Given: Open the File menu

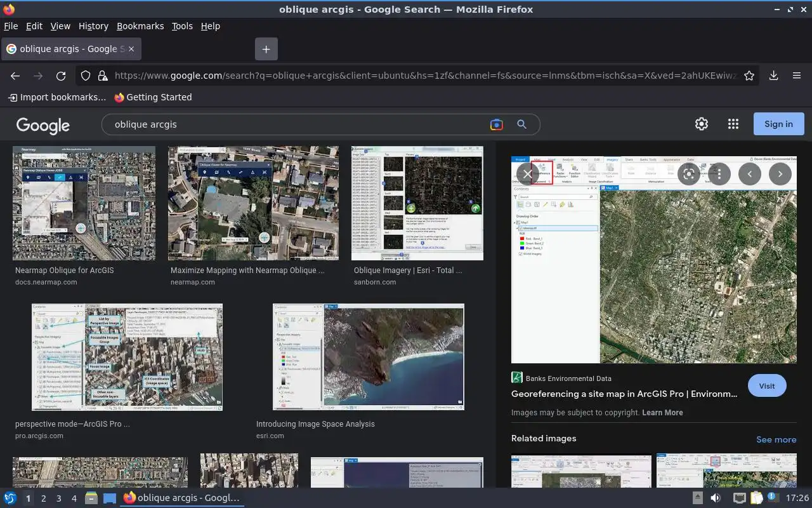Looking at the screenshot, I should pos(11,26).
